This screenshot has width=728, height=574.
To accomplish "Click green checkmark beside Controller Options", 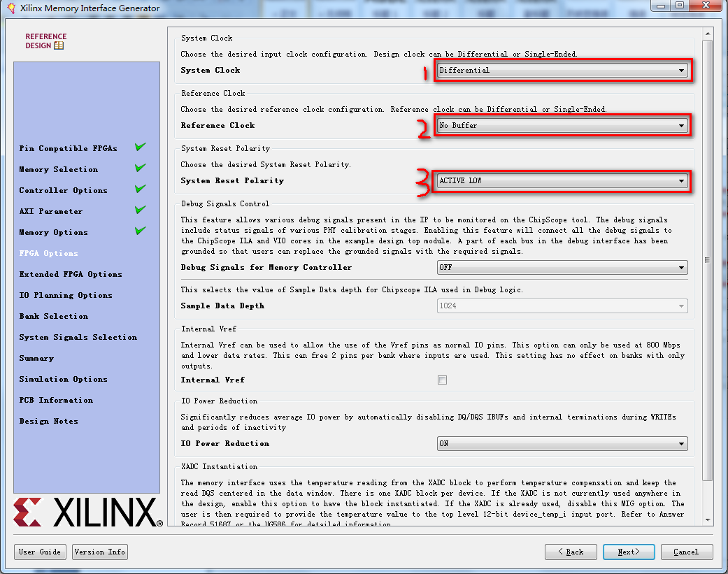I will [x=140, y=189].
